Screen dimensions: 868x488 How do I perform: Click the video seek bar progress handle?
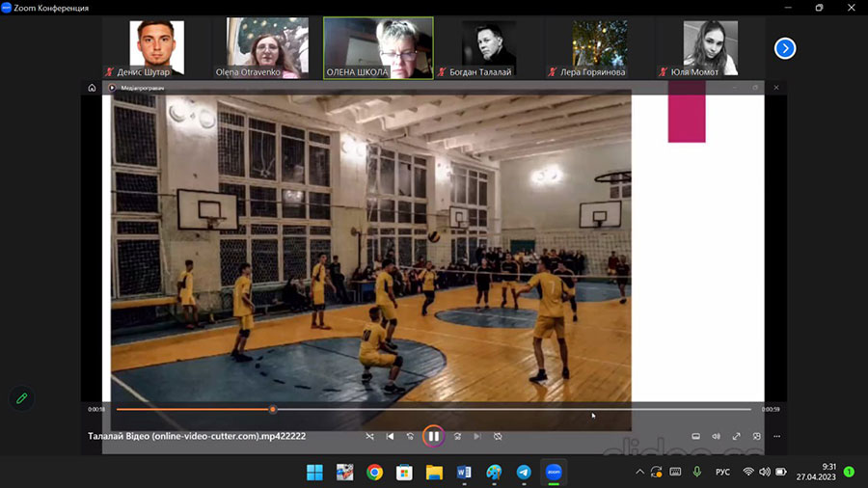272,409
